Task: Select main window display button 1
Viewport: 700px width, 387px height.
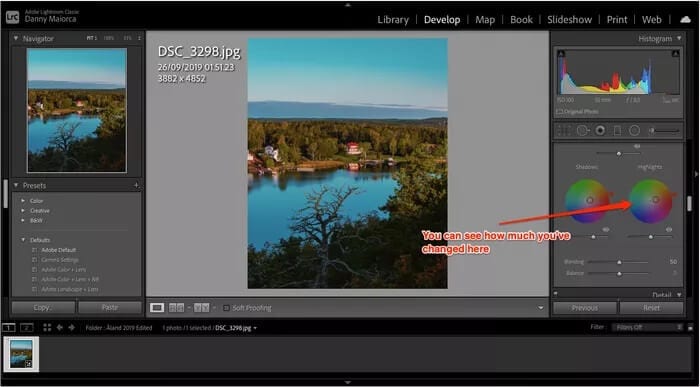Action: point(8,328)
